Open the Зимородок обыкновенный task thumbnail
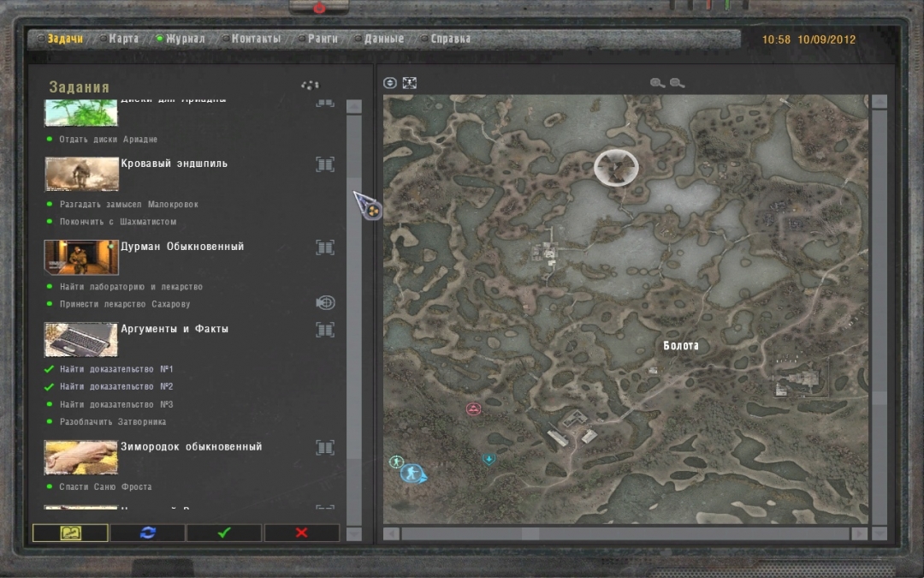Screen dimensions: 924x578 pyautogui.click(x=81, y=457)
